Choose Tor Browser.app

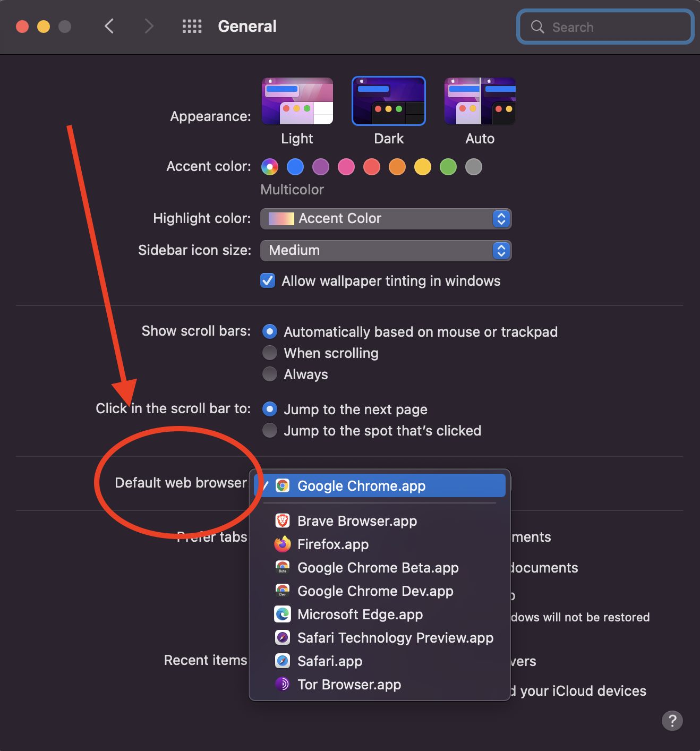(x=380, y=684)
